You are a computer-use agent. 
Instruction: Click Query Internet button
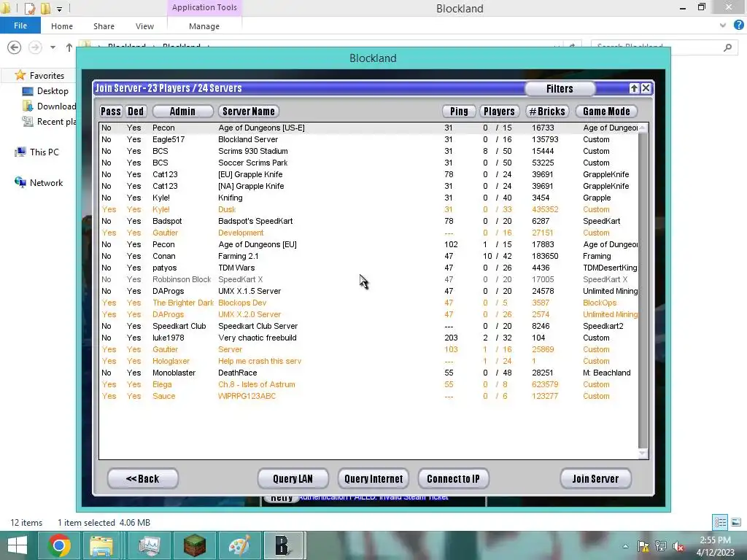(x=373, y=478)
